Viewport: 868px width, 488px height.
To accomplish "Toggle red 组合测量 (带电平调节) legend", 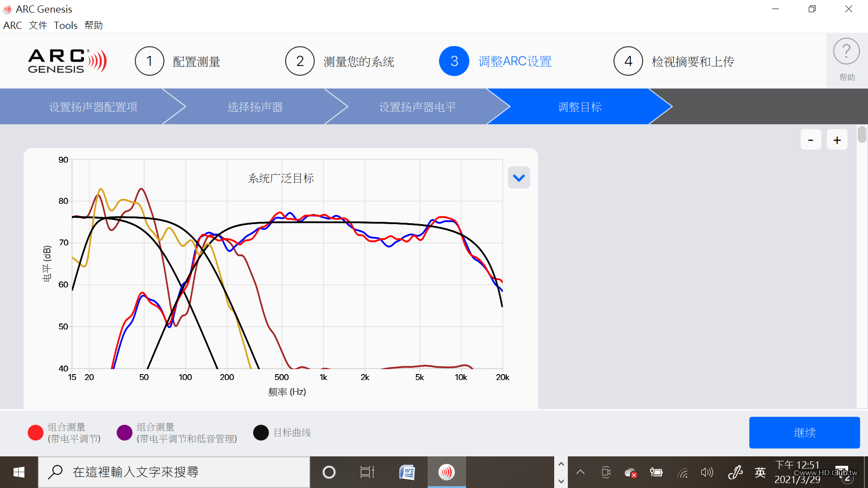I will (x=35, y=432).
